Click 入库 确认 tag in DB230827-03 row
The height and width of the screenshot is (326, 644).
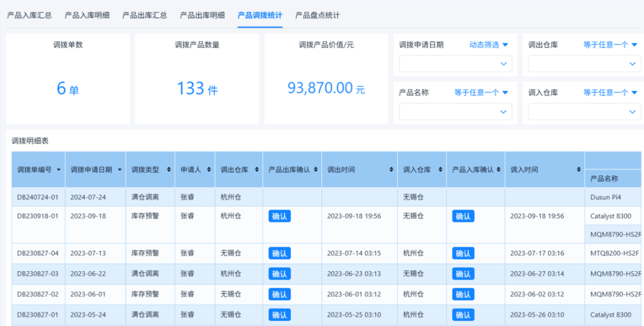463,274
